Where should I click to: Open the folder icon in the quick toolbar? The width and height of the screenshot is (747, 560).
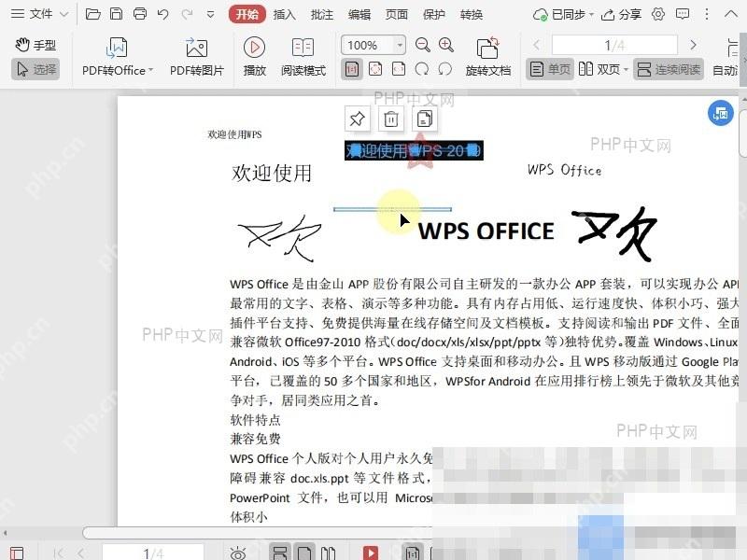[92, 14]
